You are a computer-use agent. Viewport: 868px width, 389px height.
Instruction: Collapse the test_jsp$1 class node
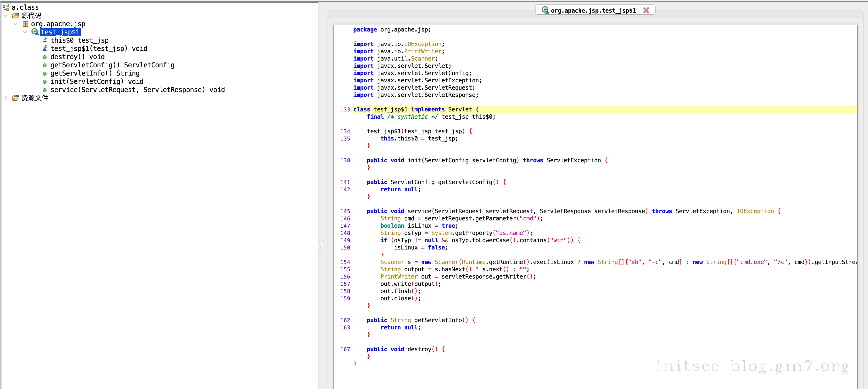(25, 32)
